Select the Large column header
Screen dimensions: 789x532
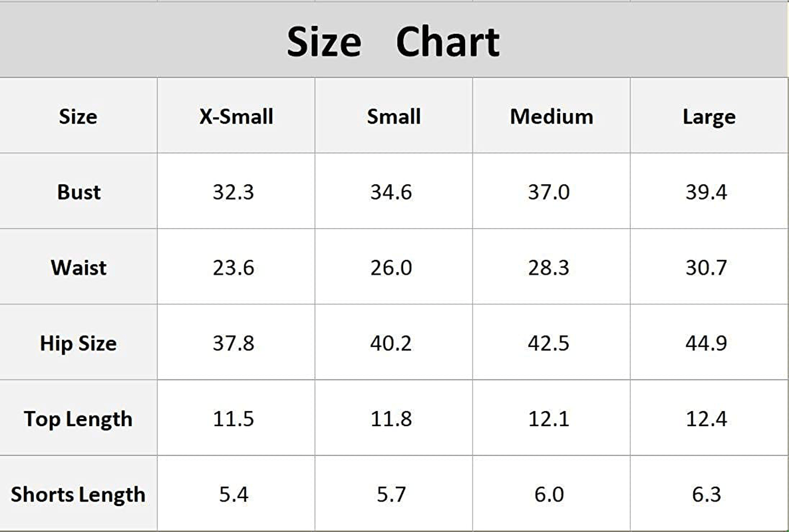(709, 118)
